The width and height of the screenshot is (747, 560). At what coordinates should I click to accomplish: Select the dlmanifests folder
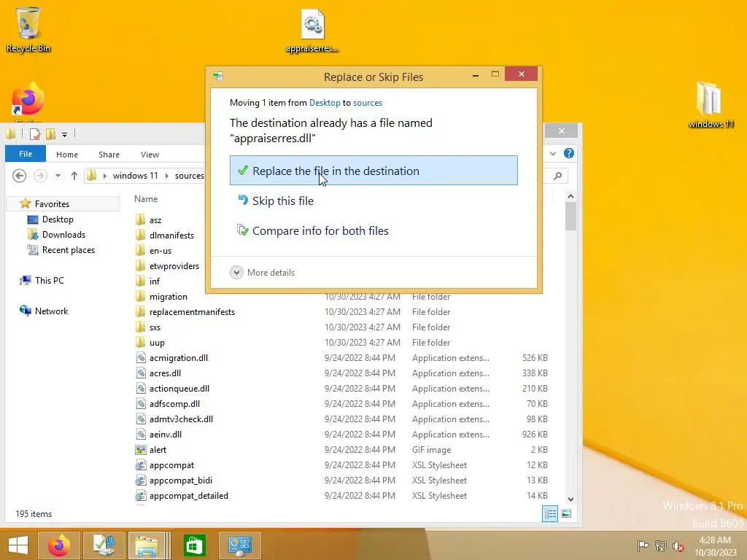pos(171,236)
